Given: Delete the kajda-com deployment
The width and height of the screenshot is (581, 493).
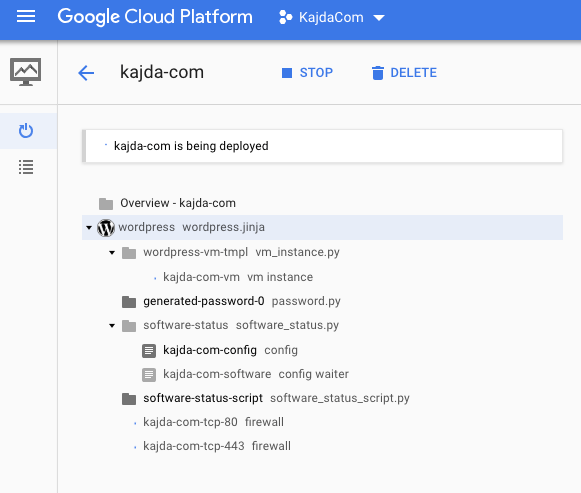Looking at the screenshot, I should [x=404, y=73].
